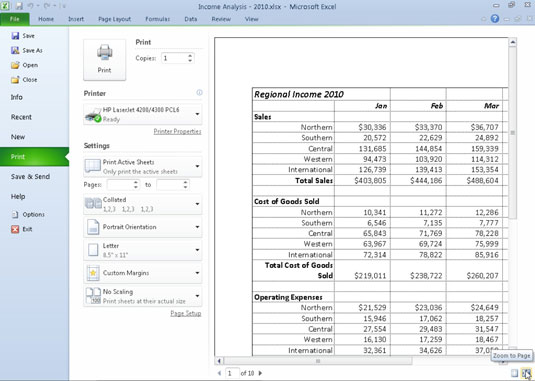This screenshot has height=381, width=535.
Task: Open the Formulas ribbon tab
Action: point(157,19)
